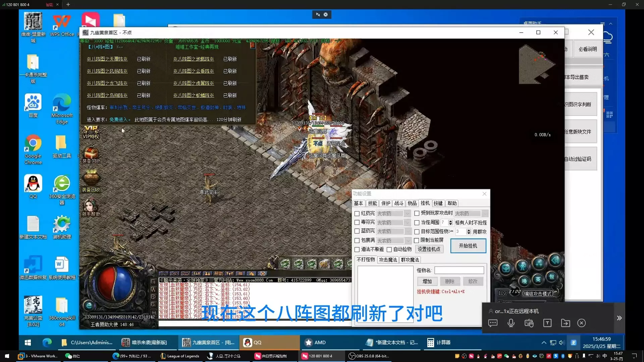This screenshot has width=644, height=362.
Task: Enable the 包裹满 checkbox
Action: tap(357, 240)
